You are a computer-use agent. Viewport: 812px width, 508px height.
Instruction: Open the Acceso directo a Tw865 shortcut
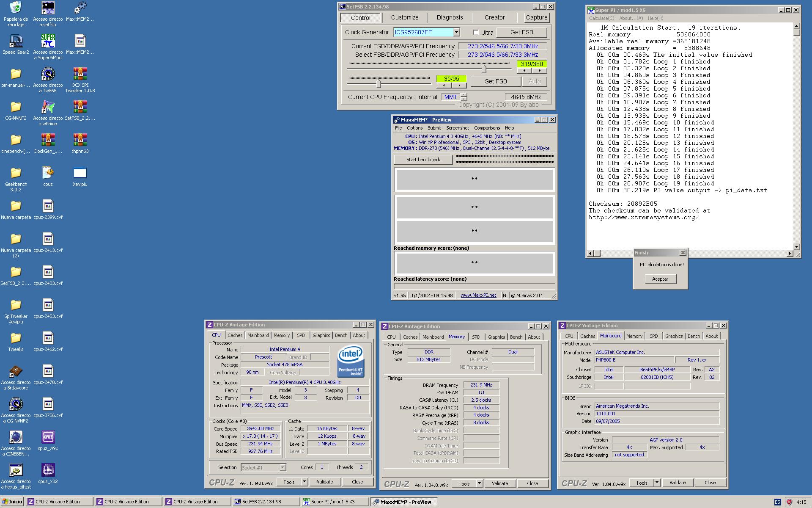pyautogui.click(x=48, y=80)
